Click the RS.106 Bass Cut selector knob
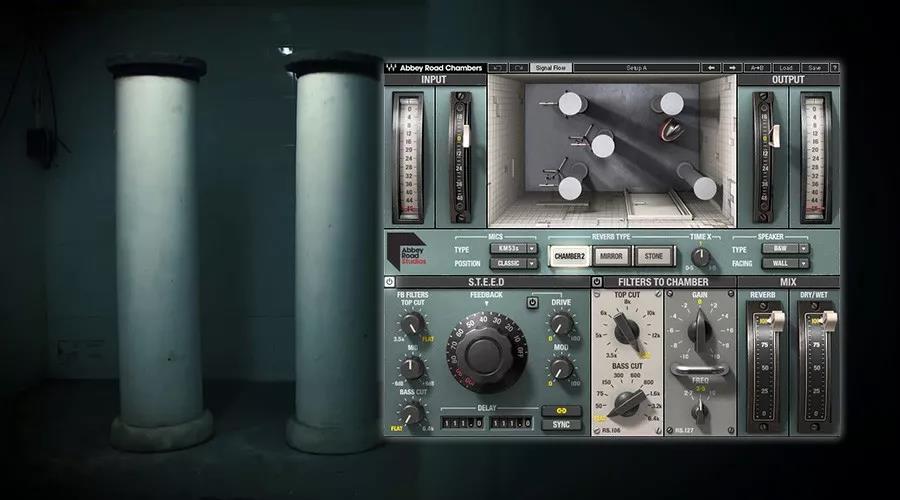The width and height of the screenshot is (900, 500). (x=627, y=402)
